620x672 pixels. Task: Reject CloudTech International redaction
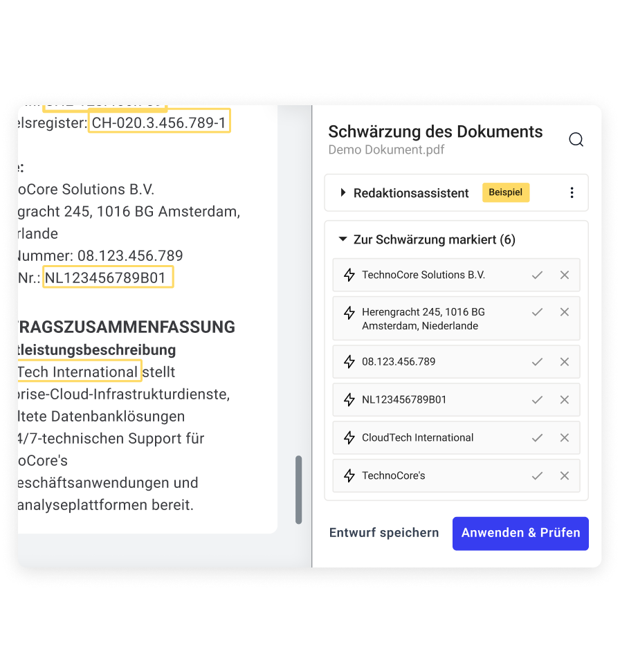(565, 438)
